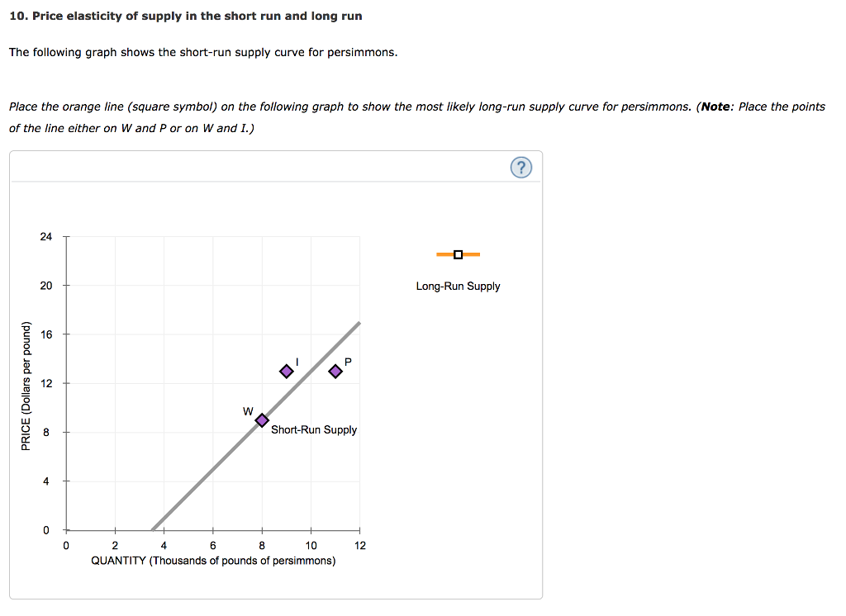
Task: Click the 12 mark on the price axis
Action: [x=47, y=383]
